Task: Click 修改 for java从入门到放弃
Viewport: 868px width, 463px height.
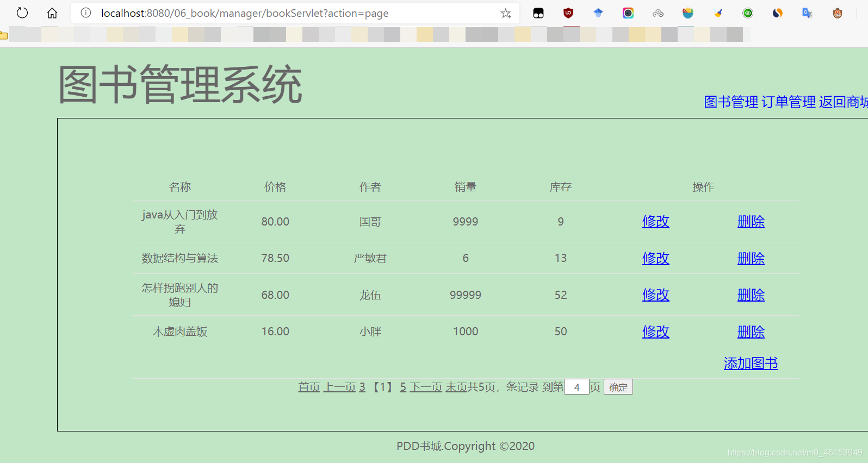Action: pyautogui.click(x=656, y=222)
